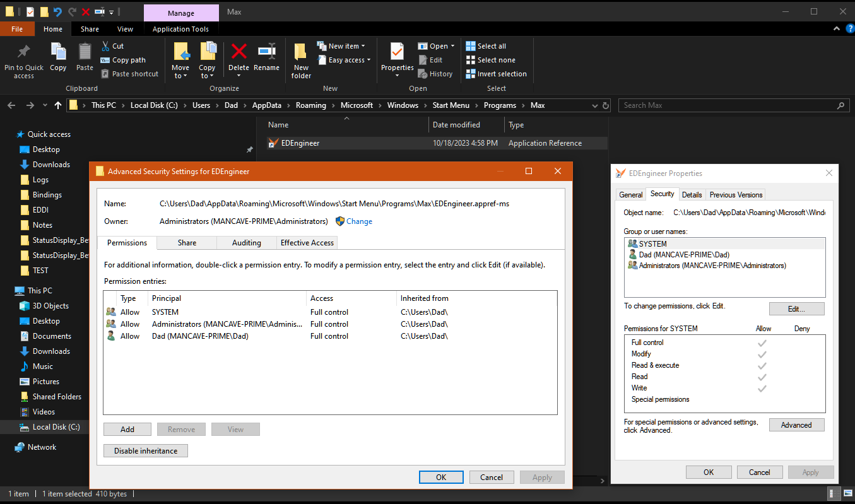Click Undo in the Quick Access Toolbar
855x504 pixels.
[x=58, y=12]
